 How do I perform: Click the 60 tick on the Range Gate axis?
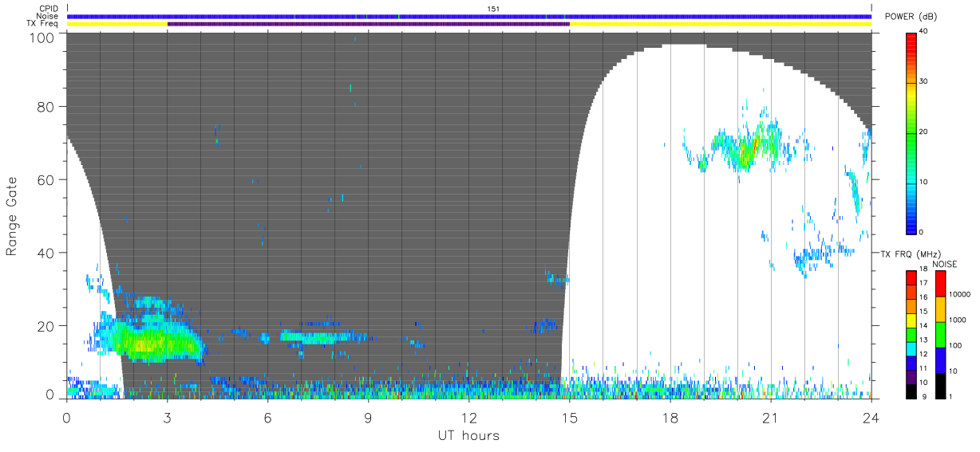click(x=46, y=180)
